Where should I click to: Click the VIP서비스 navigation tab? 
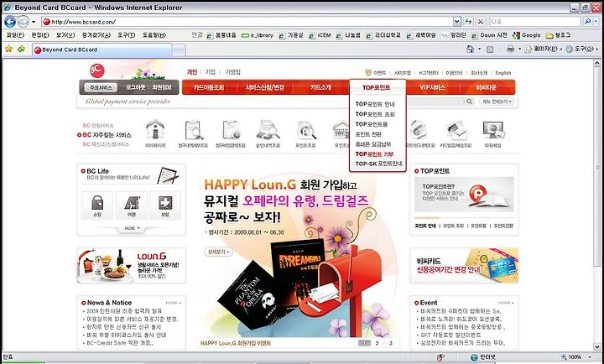pos(432,87)
